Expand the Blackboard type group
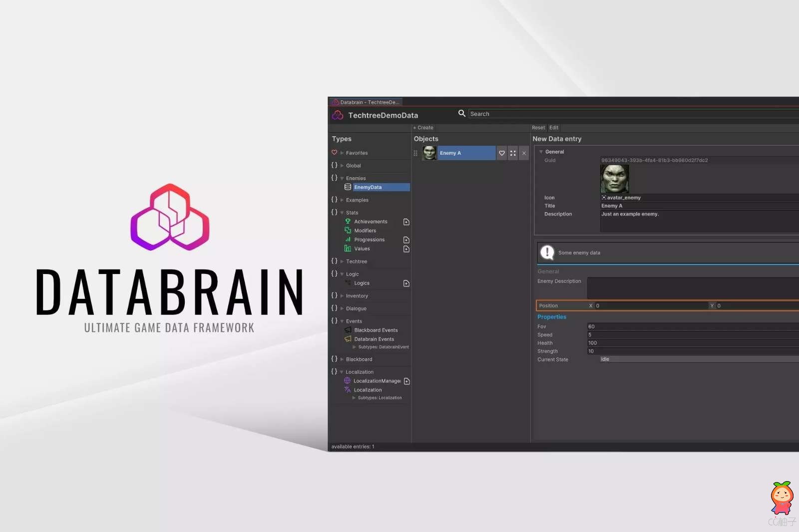Screen dimensions: 799x532 [342, 359]
